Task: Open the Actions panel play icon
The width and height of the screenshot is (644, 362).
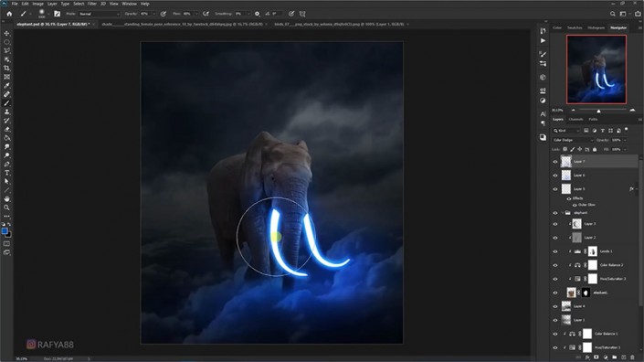Action: (543, 40)
